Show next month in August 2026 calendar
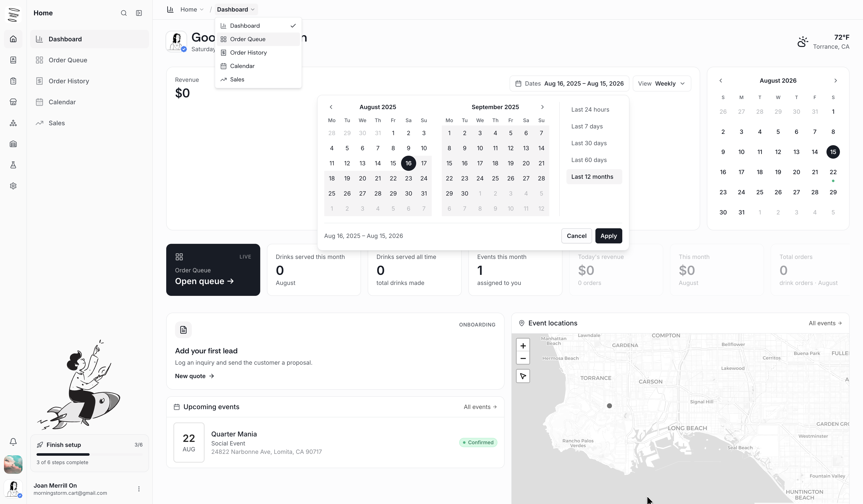The image size is (863, 504). tap(835, 80)
